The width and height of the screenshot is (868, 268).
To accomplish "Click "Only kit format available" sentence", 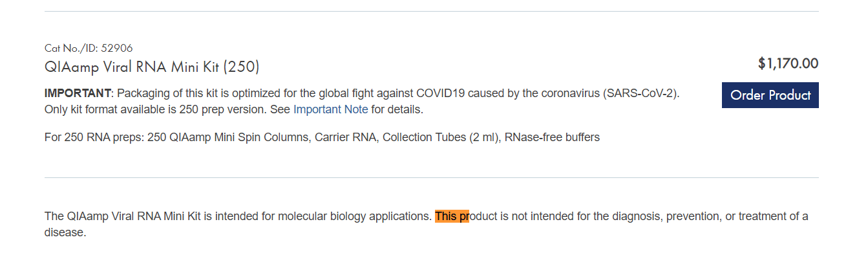I will point(103,109).
